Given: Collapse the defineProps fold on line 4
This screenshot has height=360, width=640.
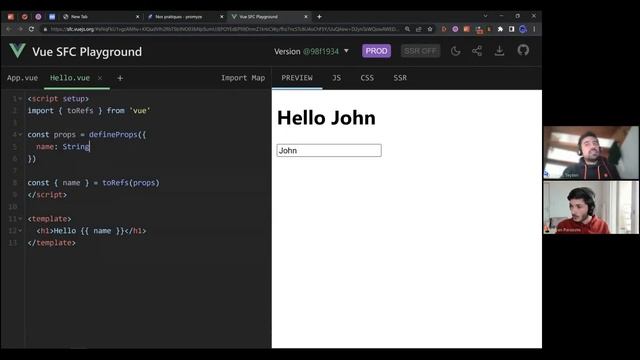Looking at the screenshot, I should [20, 135].
